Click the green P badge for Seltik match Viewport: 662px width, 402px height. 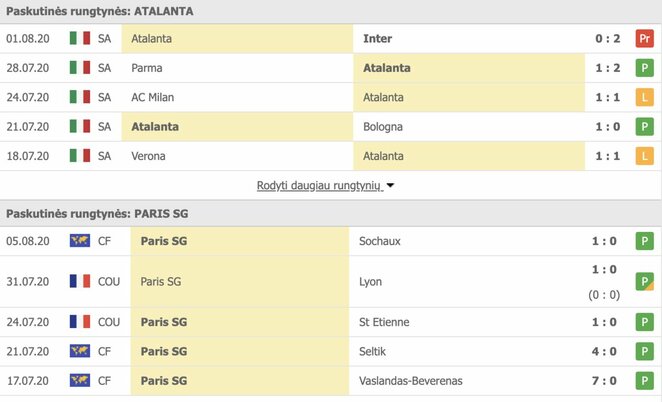pyautogui.click(x=645, y=351)
